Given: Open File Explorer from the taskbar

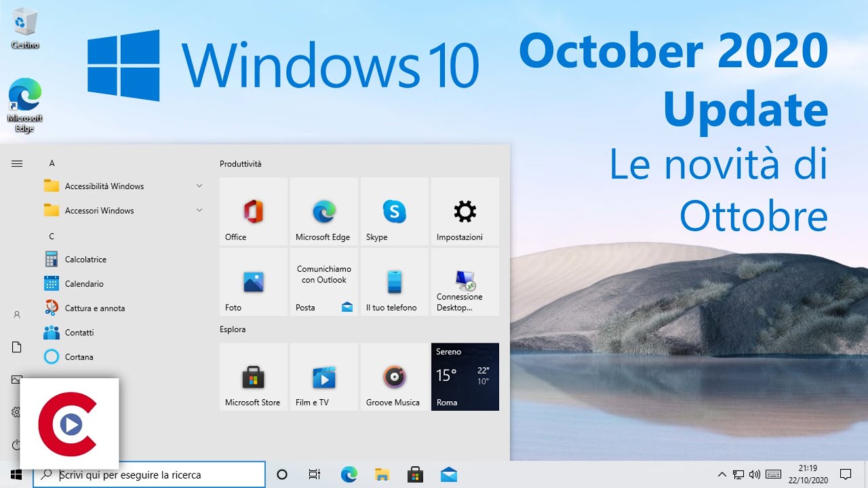Looking at the screenshot, I should coord(382,474).
